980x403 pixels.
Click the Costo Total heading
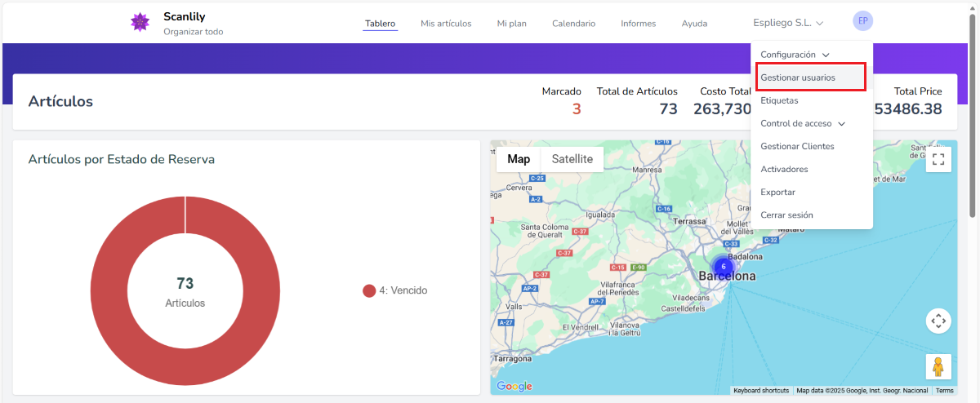pos(725,91)
